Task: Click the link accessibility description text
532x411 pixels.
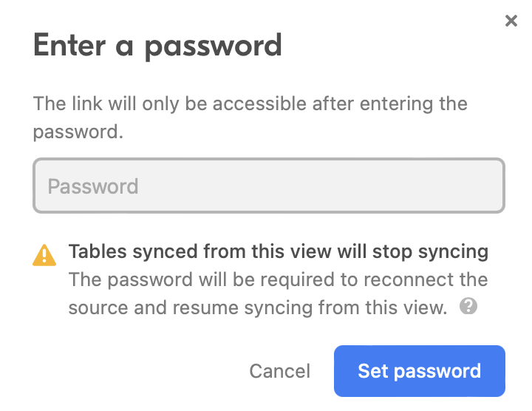Action: pyautogui.click(x=250, y=118)
